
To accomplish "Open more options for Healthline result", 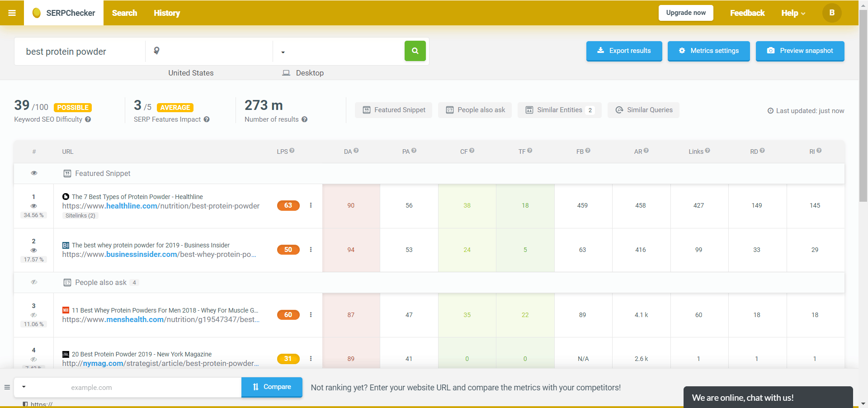I will (x=311, y=205).
